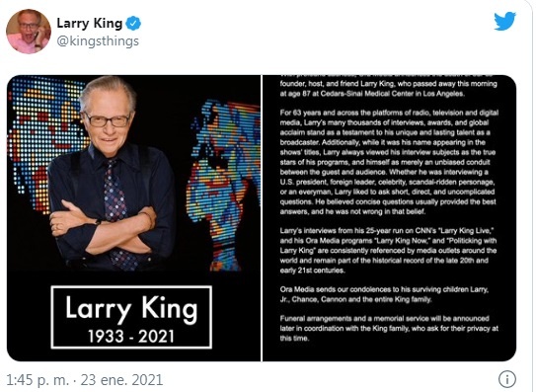Click the blue verified badge
The height and width of the screenshot is (392, 536).
click(133, 24)
